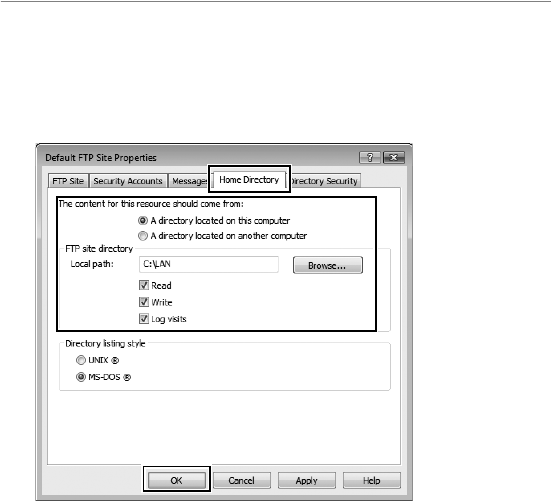Select 'A directory located on this computer'
The width and height of the screenshot is (551, 501).
pos(143,221)
